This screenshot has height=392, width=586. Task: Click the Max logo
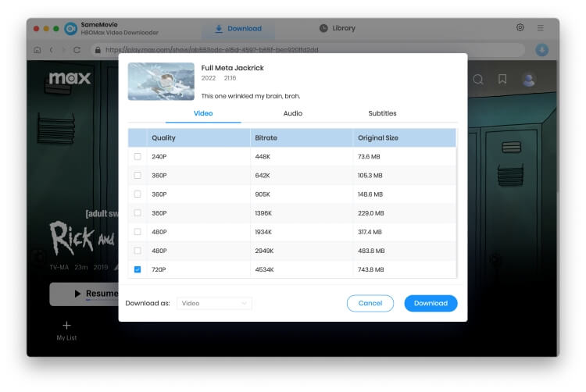click(x=70, y=78)
